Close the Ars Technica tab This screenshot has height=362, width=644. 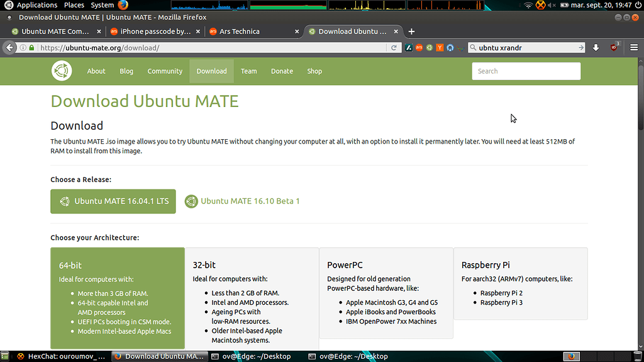(x=297, y=31)
